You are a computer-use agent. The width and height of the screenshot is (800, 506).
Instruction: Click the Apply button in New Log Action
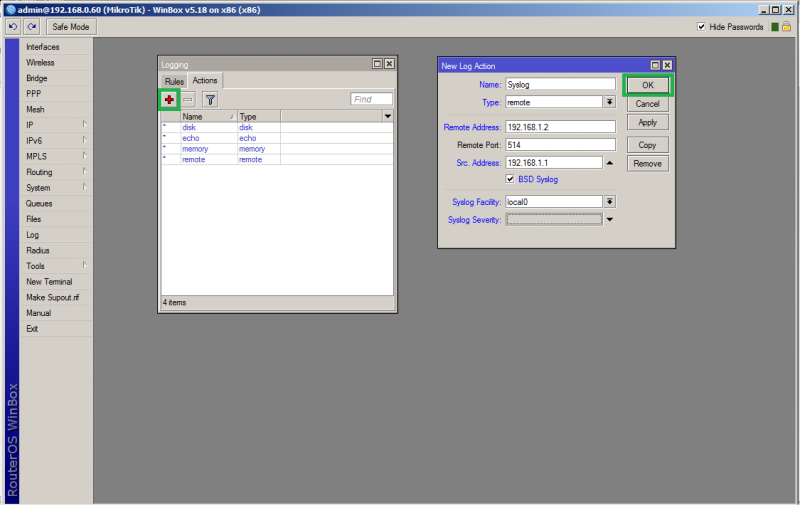[x=647, y=122]
